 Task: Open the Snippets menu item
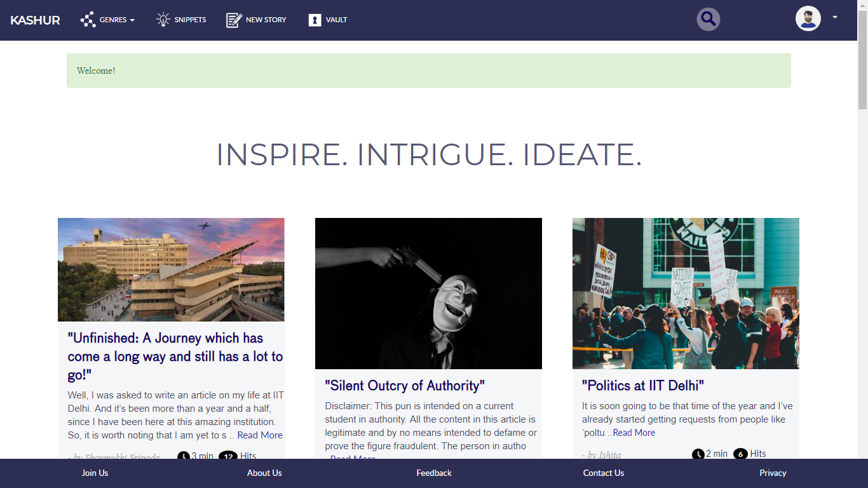pyautogui.click(x=190, y=20)
